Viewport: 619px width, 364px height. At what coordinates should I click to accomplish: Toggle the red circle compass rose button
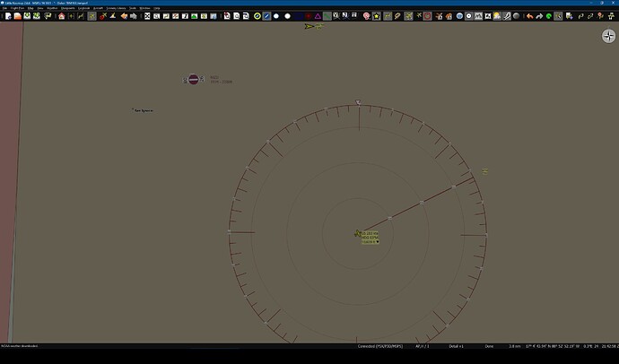pyautogui.click(x=428, y=16)
